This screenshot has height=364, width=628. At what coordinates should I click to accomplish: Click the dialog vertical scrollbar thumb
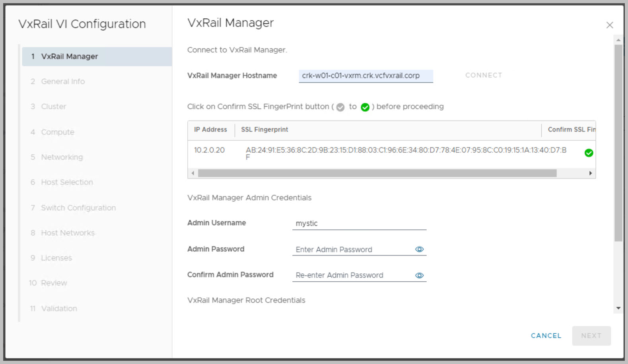618,143
